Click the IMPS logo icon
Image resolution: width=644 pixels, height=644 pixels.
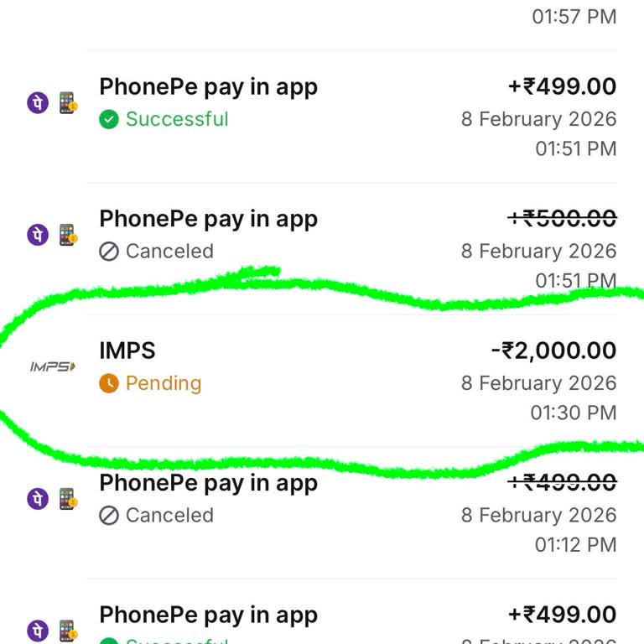[x=52, y=366]
